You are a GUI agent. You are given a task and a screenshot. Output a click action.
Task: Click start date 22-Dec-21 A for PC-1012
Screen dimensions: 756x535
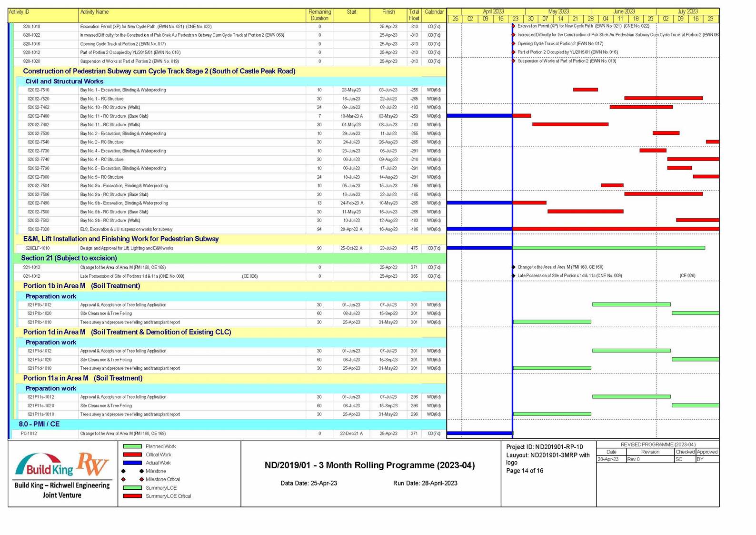point(351,434)
